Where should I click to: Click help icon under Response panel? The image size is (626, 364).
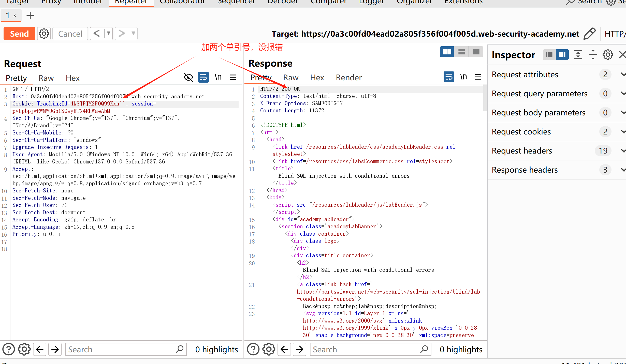pyautogui.click(x=253, y=349)
